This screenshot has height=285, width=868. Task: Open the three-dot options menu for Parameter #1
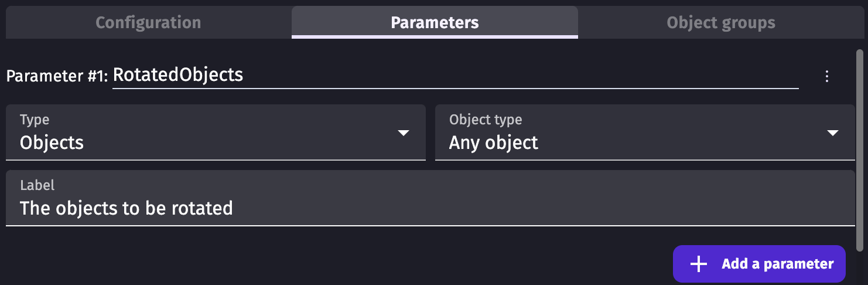pos(826,76)
